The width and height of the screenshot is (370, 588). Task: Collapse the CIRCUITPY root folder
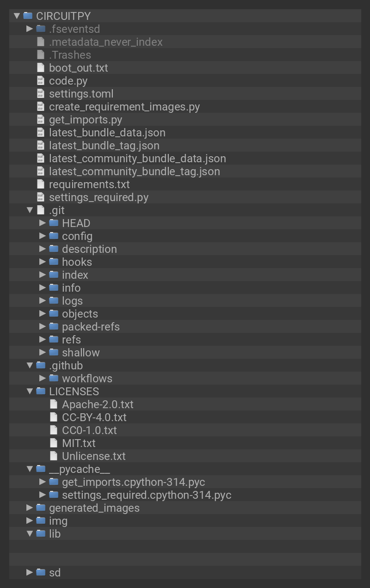click(17, 16)
